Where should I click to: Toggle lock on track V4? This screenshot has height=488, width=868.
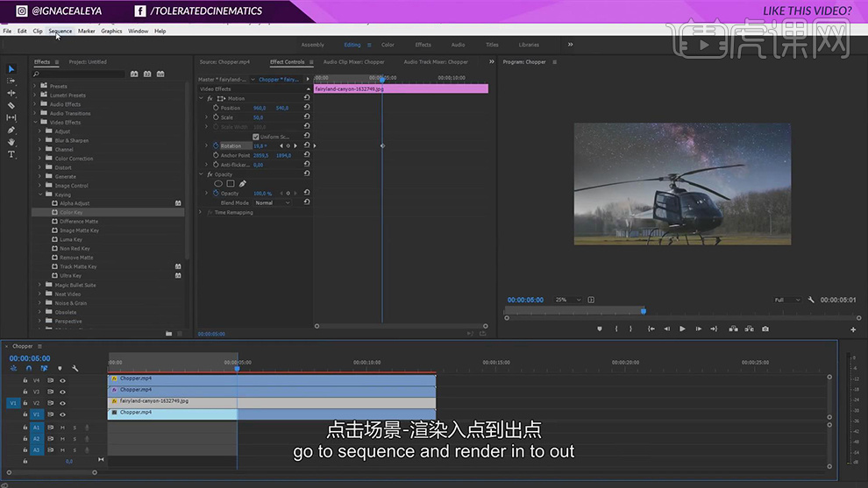pyautogui.click(x=25, y=380)
